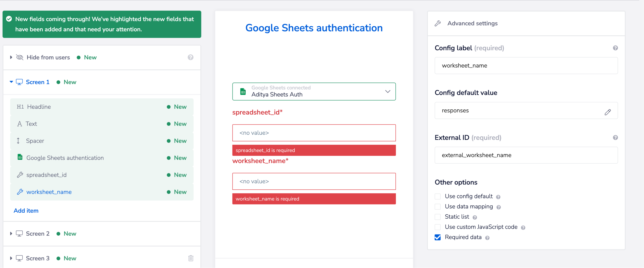Click the worksheet_name key icon
Screen dimensions: 644x268
20,192
